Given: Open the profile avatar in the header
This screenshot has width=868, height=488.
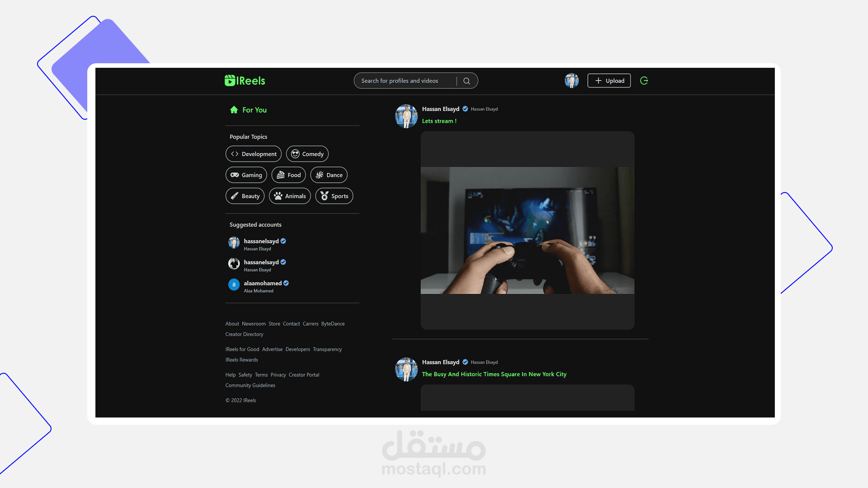Looking at the screenshot, I should point(571,80).
